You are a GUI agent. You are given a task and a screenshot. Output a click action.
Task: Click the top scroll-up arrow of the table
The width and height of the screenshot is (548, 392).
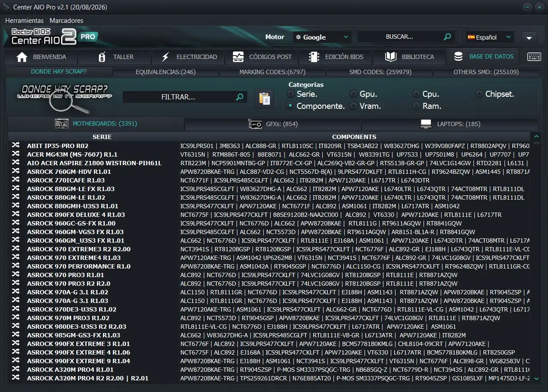pos(536,136)
